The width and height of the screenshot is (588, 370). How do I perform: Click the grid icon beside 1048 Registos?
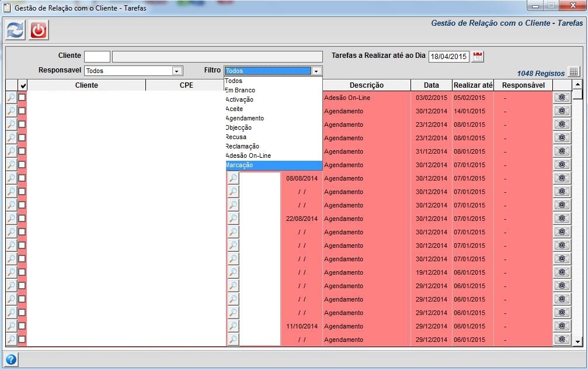573,72
